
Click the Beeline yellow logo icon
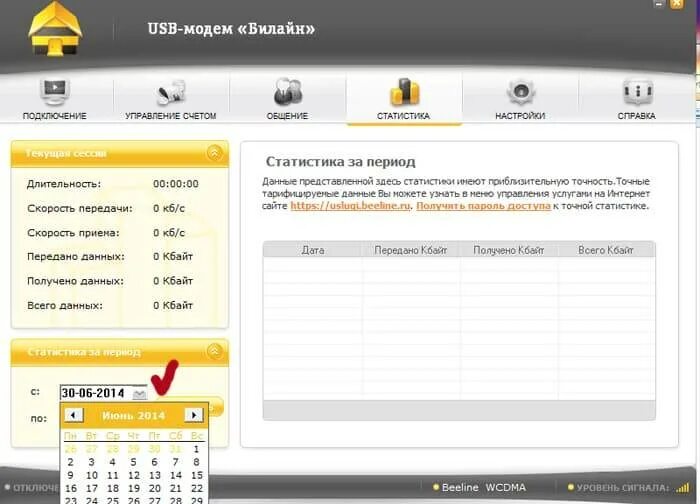(55, 29)
